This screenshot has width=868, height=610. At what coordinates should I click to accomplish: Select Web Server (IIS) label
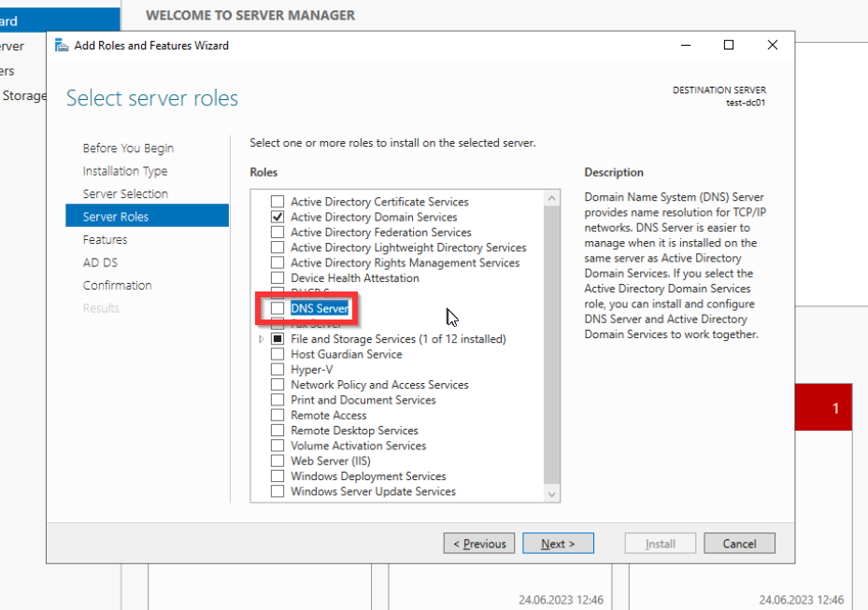coord(331,461)
